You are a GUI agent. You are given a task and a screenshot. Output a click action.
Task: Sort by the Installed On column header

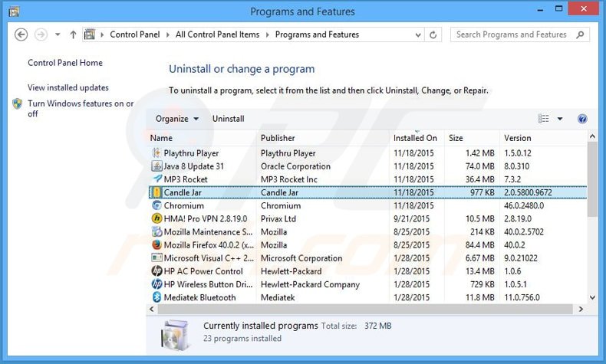417,138
